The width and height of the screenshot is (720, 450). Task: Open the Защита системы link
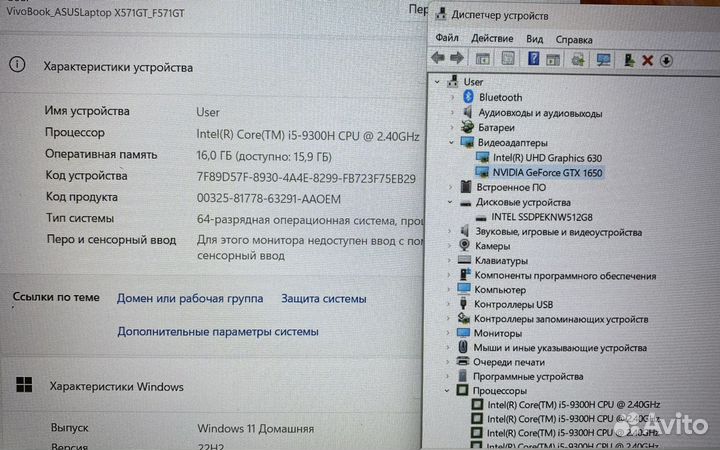coord(324,298)
